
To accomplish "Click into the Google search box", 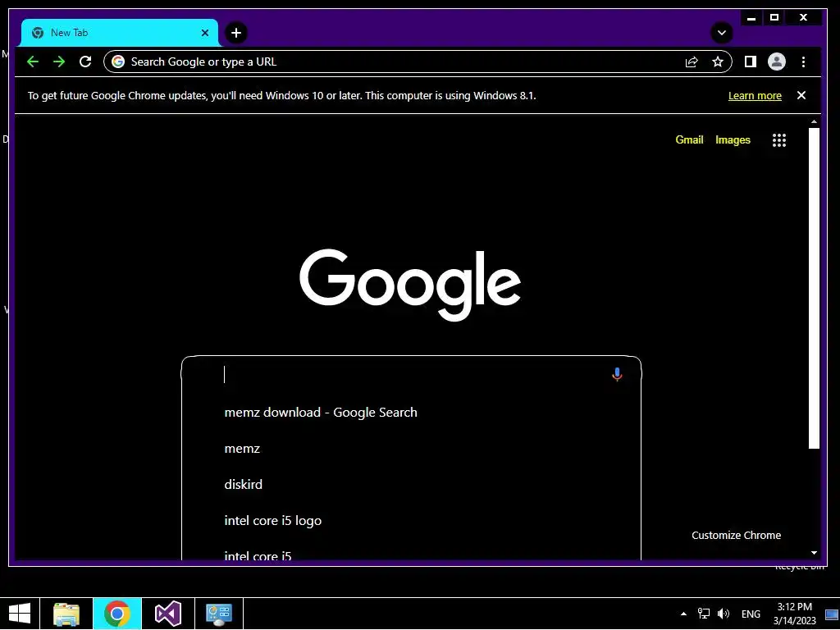I will point(411,374).
